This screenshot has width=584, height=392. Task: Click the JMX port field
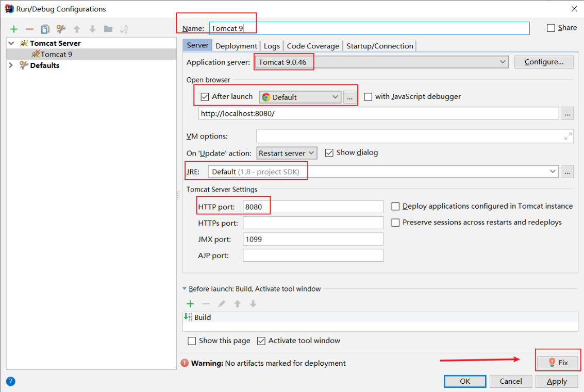click(x=313, y=239)
